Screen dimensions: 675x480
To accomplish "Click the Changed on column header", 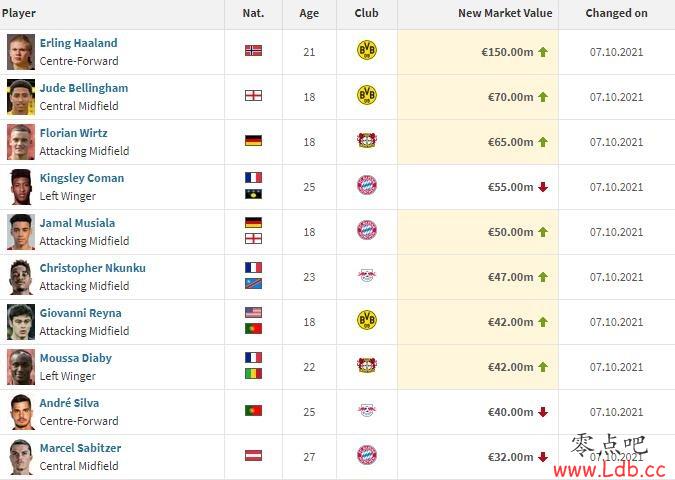I will tap(616, 13).
